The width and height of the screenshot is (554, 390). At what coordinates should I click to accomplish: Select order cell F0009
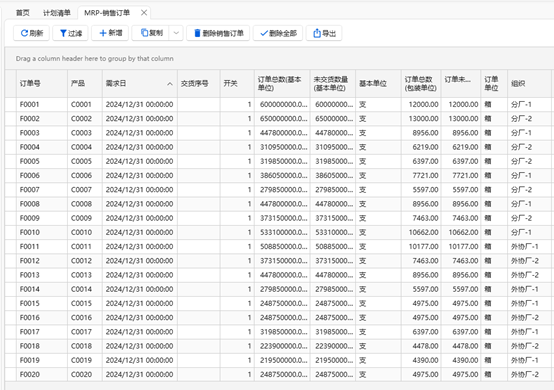(x=42, y=218)
